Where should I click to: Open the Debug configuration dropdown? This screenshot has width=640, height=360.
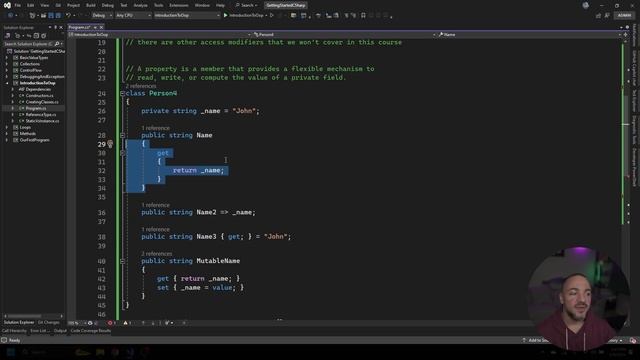point(102,15)
